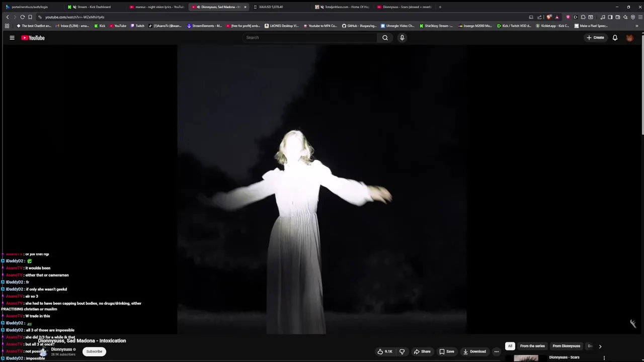Select the All filter chip

click(x=510, y=346)
